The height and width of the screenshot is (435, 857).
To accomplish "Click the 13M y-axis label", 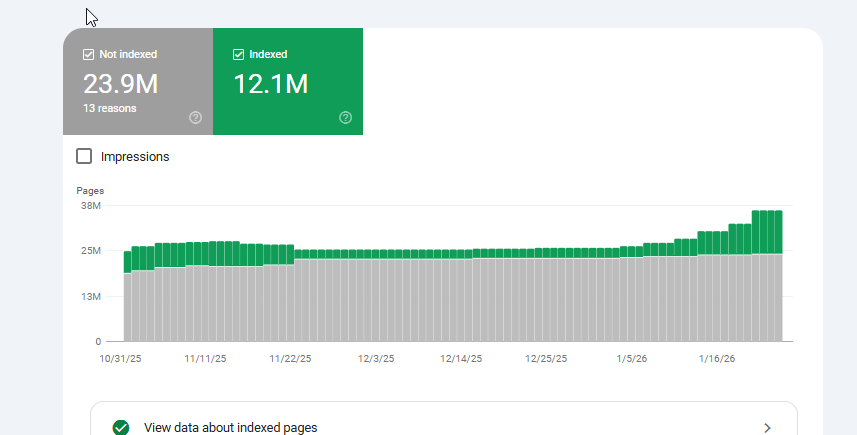I will [x=91, y=297].
